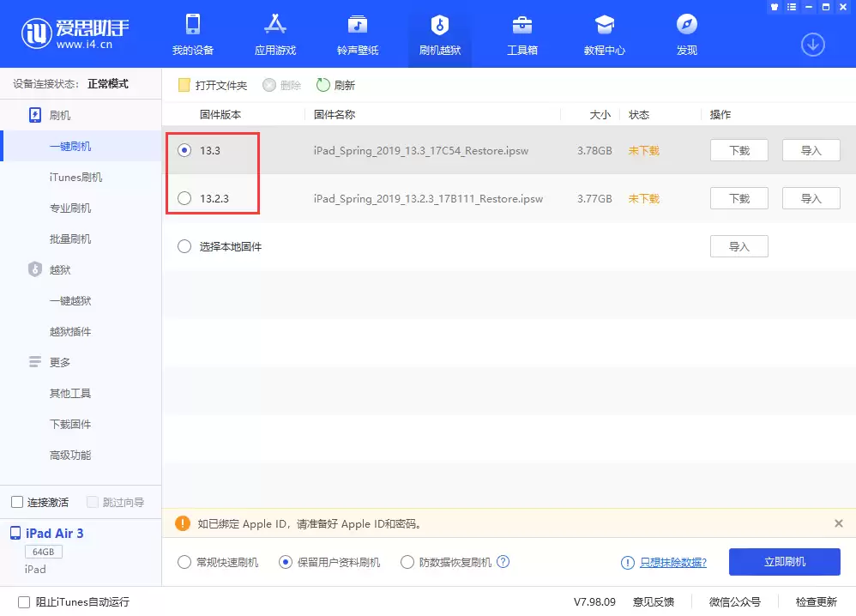Select 一键刷机 in the sidebar
This screenshot has height=616, width=856.
(70, 147)
